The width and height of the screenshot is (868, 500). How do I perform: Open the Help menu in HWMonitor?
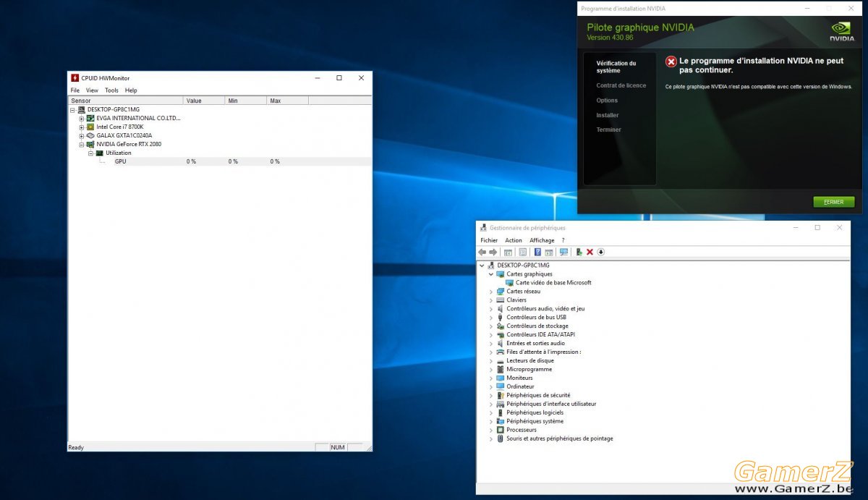pos(131,90)
